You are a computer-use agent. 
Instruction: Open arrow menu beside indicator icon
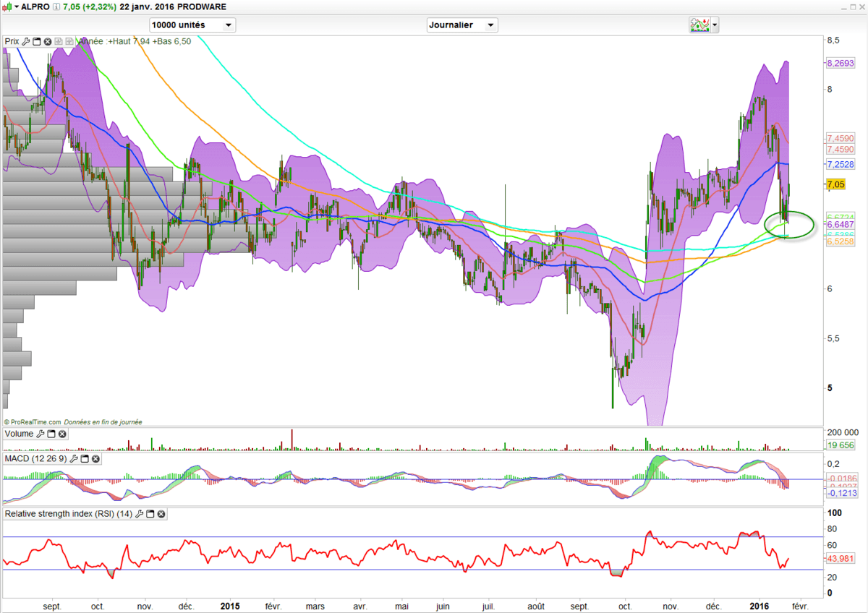click(x=715, y=25)
